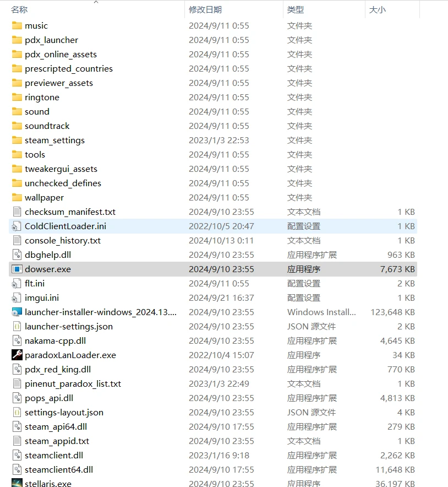Screen dimensions: 448x487
Task: Select the steamclient64.dll file name
Action: pyautogui.click(x=59, y=469)
